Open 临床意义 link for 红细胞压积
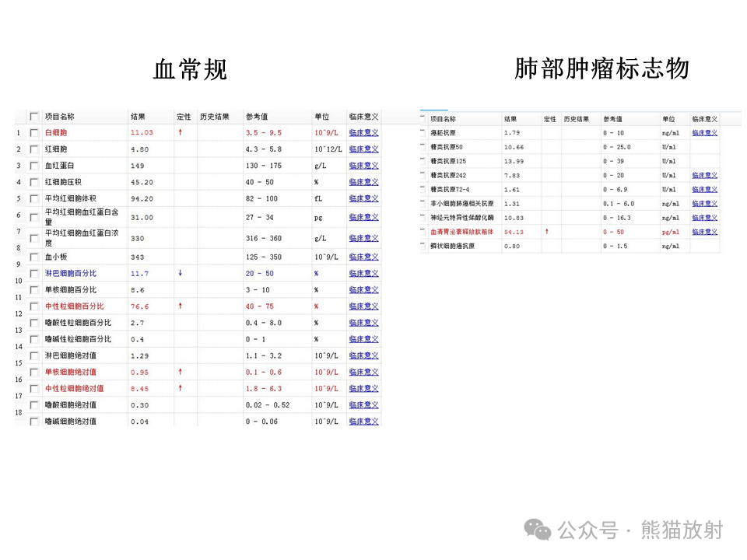 pos(363,182)
